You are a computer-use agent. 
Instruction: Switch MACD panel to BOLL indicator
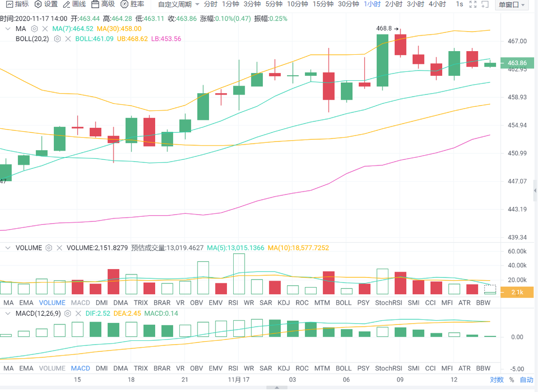tap(344, 368)
